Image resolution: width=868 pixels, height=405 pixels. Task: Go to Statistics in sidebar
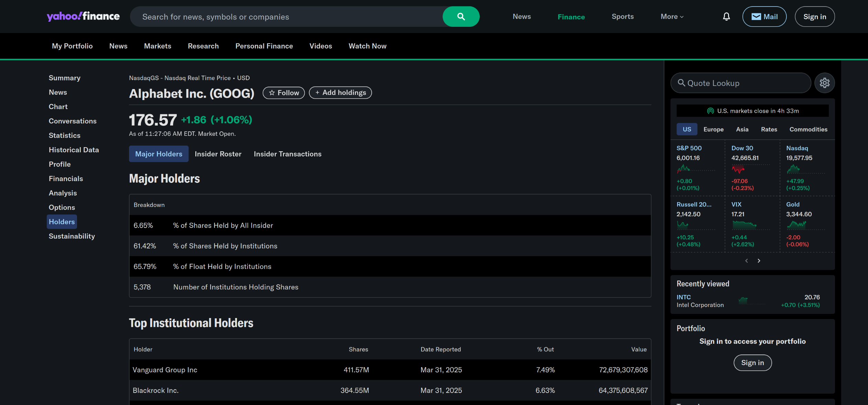point(65,136)
